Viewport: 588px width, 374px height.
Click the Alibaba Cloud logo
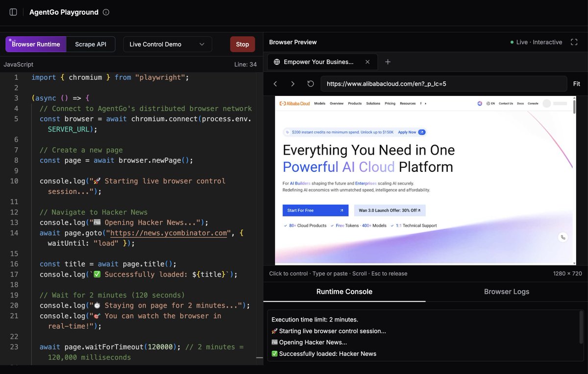294,103
